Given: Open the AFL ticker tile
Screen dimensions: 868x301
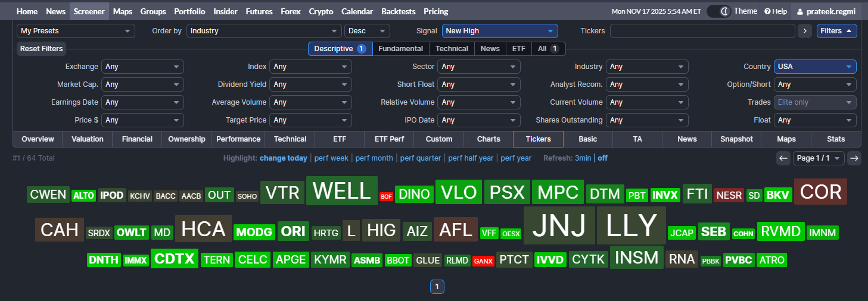Looking at the screenshot, I should pos(456,229).
